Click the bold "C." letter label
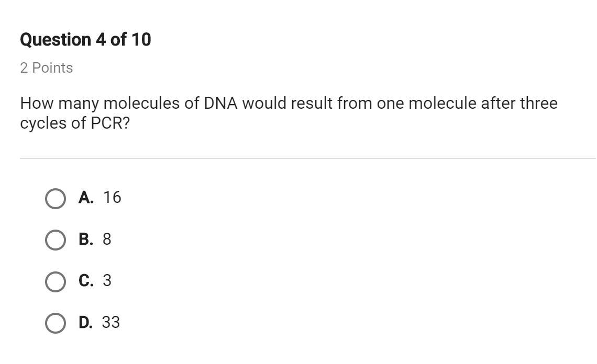597x364 pixels. (86, 281)
